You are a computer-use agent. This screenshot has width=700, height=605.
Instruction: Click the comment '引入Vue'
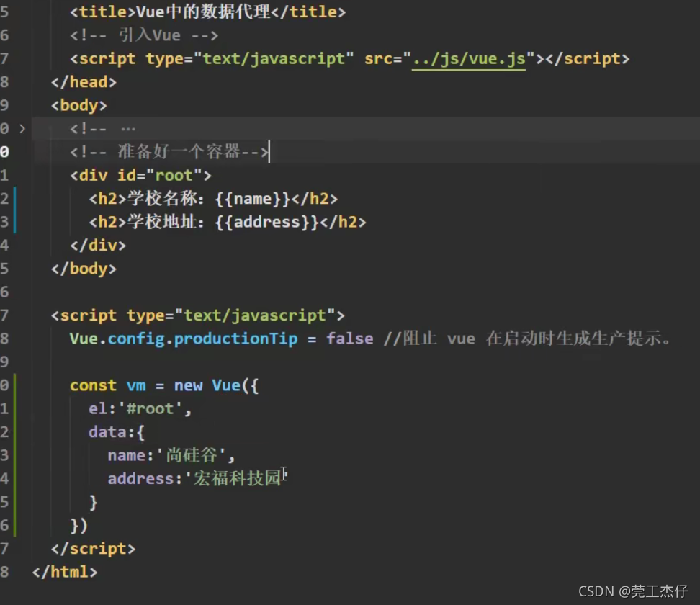pyautogui.click(x=144, y=35)
